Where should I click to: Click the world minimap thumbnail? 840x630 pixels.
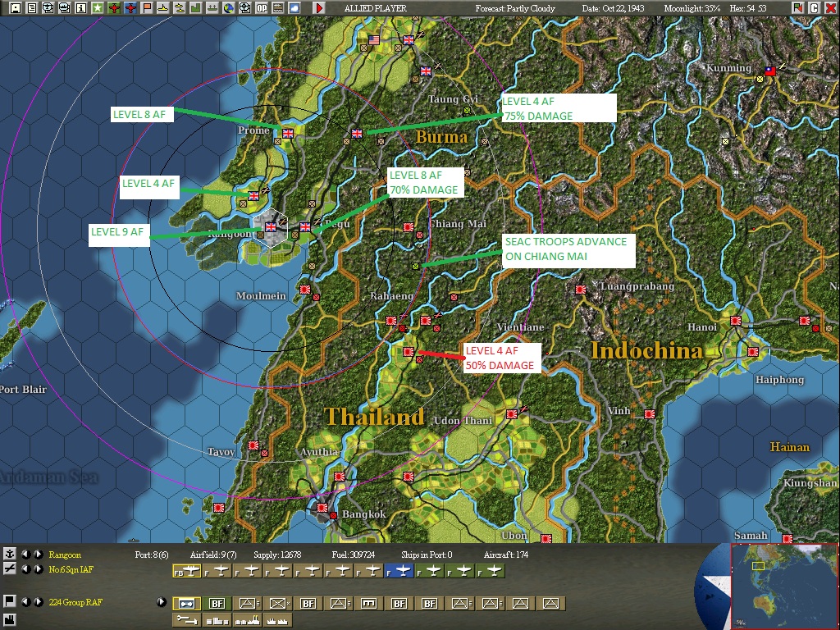784,586
